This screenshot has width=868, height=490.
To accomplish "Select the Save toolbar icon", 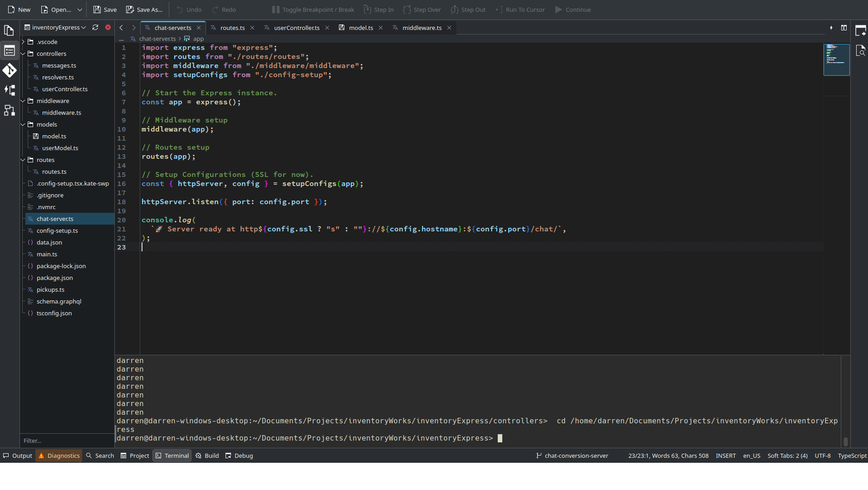I will coord(97,9).
